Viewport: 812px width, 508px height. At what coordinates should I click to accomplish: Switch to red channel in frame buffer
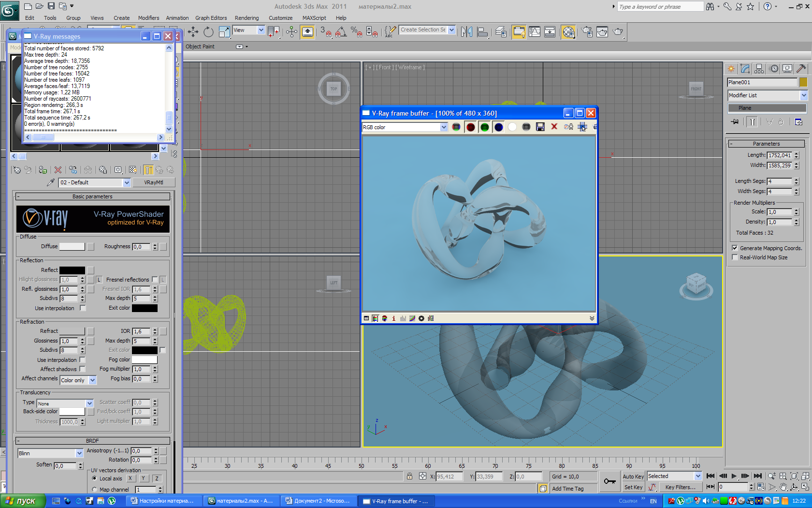(x=470, y=127)
